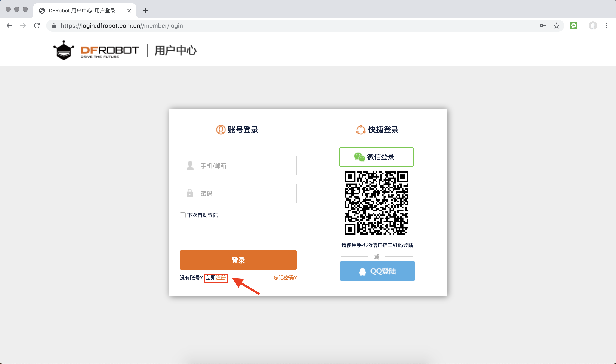This screenshot has width=616, height=364.
Task: Click the 微信登录 button
Action: (x=376, y=157)
